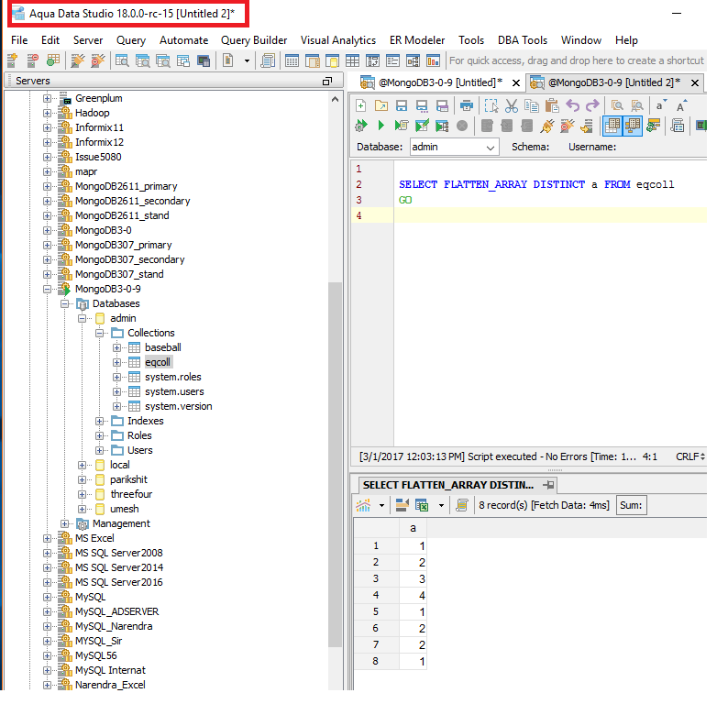Image resolution: width=728 pixels, height=704 pixels.
Task: Click the Cut scissors icon
Action: pyautogui.click(x=512, y=105)
